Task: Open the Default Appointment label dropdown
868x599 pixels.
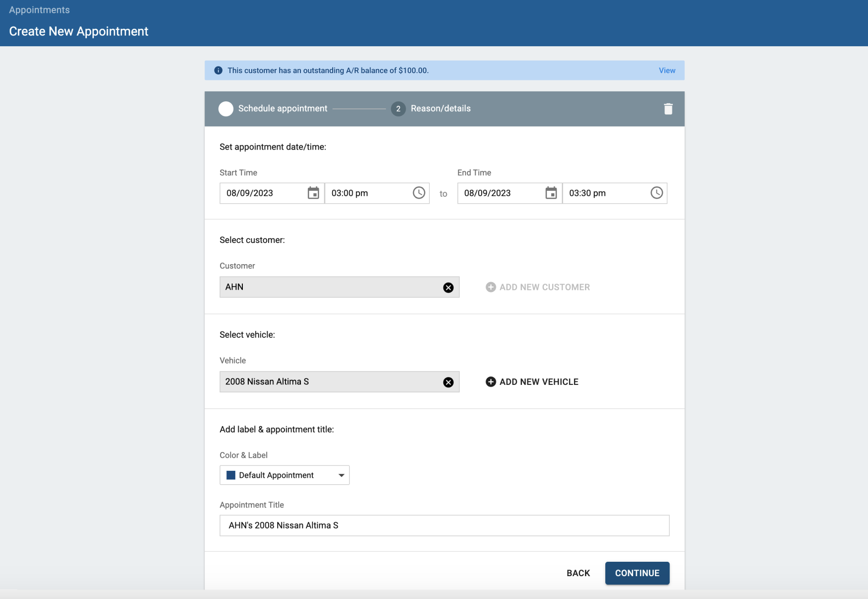Action: click(x=285, y=475)
